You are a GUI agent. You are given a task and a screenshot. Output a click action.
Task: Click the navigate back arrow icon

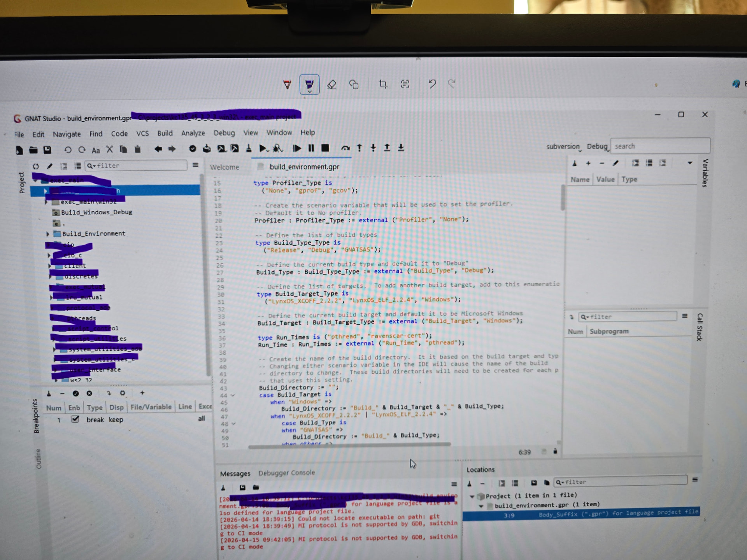(158, 149)
